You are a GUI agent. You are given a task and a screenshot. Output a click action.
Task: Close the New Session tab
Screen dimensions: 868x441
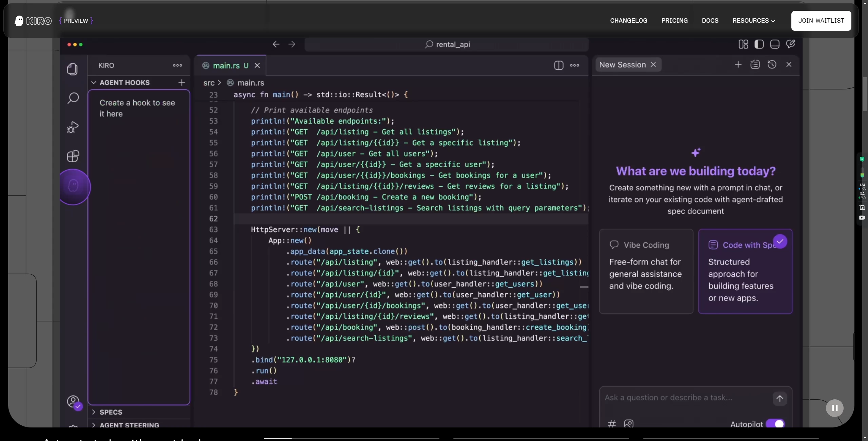point(653,64)
